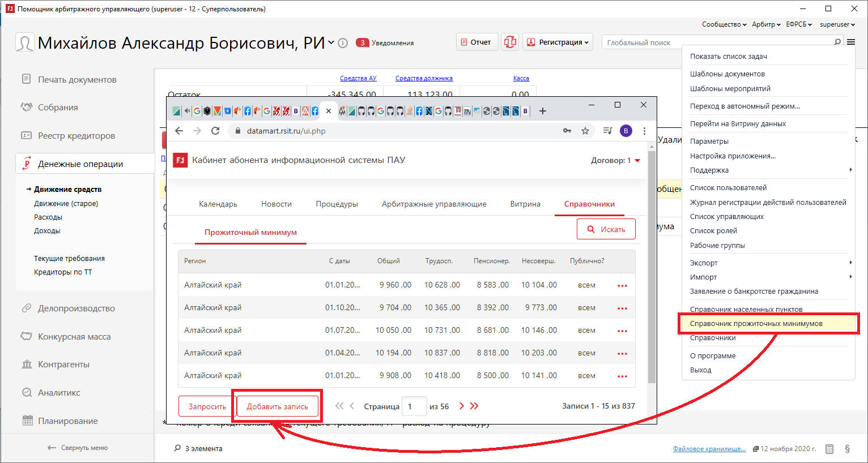Click the hamburger menu icon beside global search
868x463 pixels.
click(x=851, y=42)
